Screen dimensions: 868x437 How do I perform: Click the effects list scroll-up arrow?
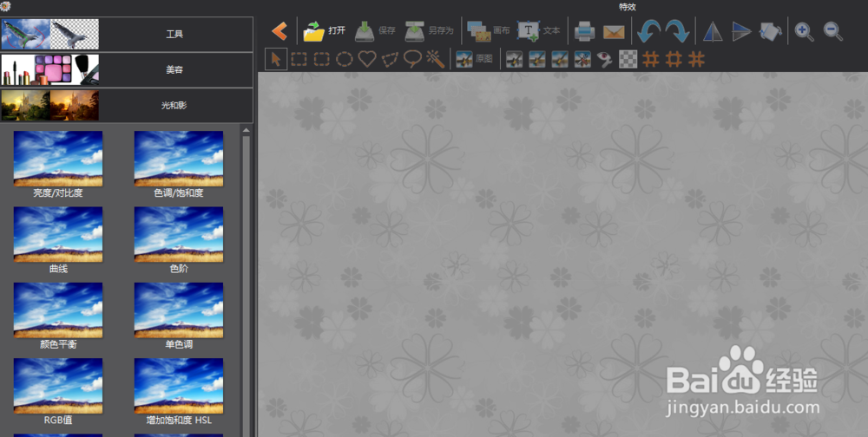pos(247,131)
